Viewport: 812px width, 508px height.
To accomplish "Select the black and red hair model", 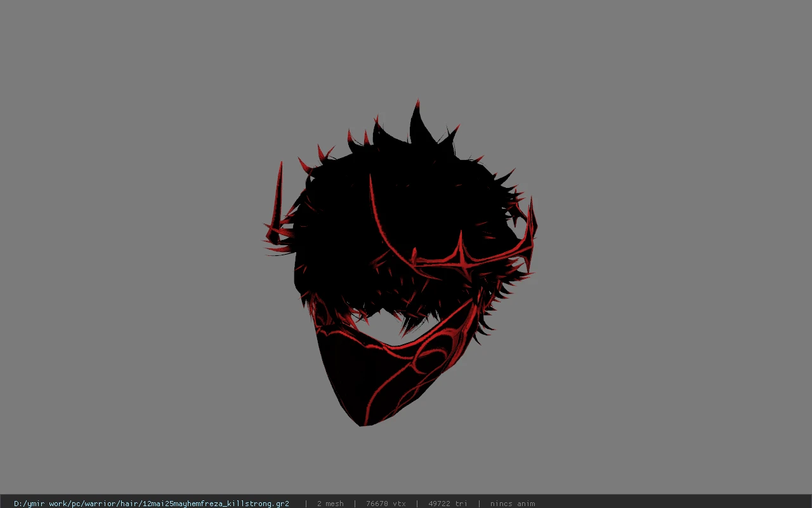I will pos(400,264).
